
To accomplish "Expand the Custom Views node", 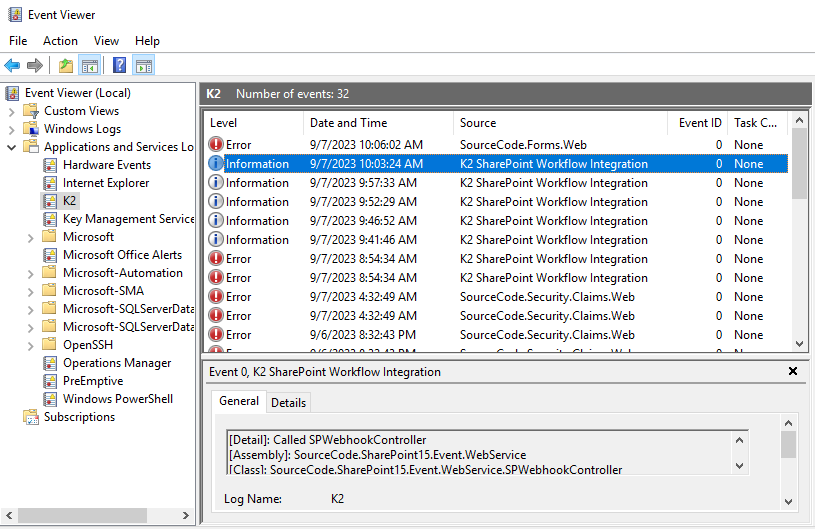I will (x=12, y=111).
